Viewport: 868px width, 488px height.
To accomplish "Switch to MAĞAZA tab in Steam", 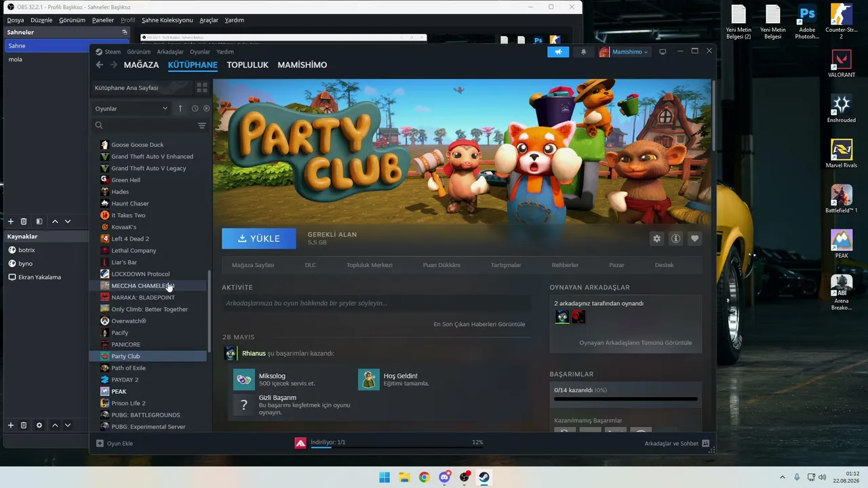I will [x=141, y=65].
